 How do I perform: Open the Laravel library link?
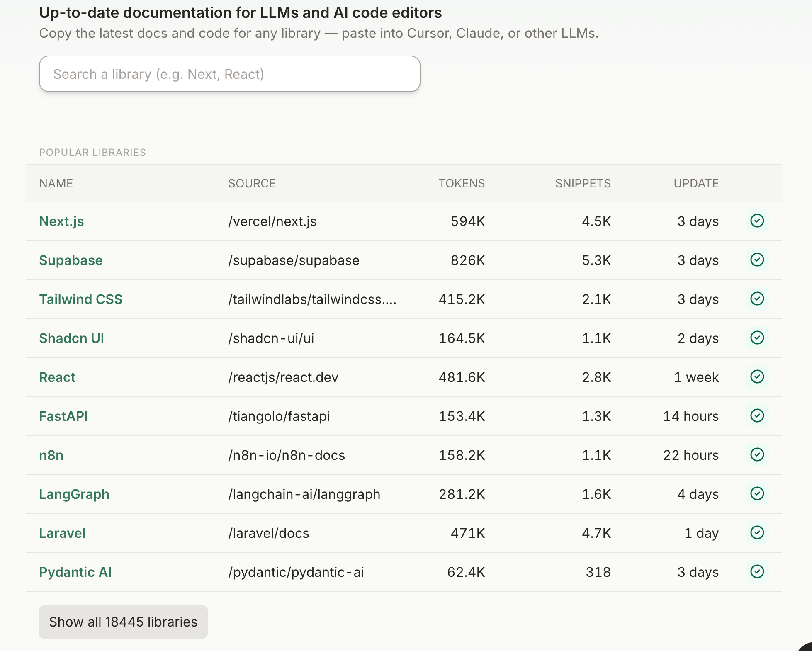[x=62, y=533]
